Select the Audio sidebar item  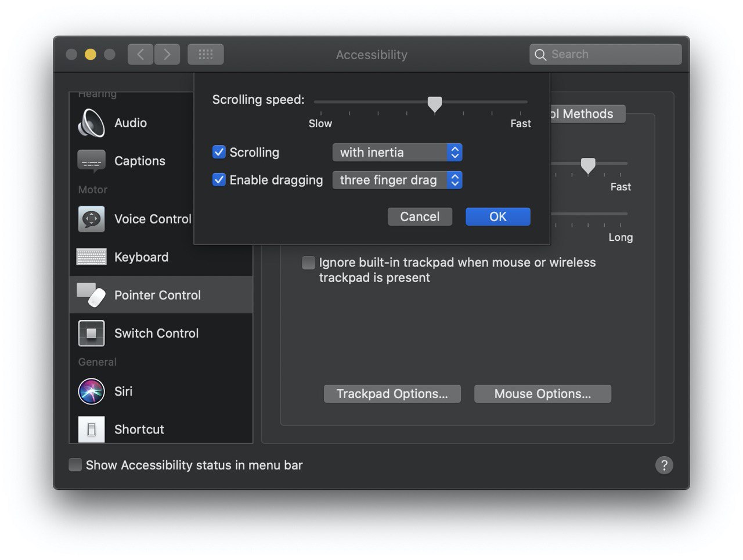click(x=161, y=123)
